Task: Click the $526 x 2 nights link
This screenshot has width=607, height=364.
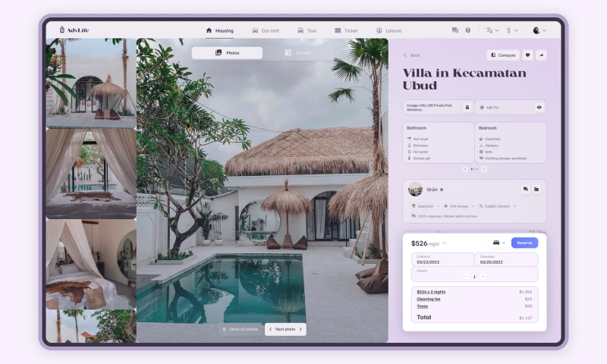Action: 431,292
